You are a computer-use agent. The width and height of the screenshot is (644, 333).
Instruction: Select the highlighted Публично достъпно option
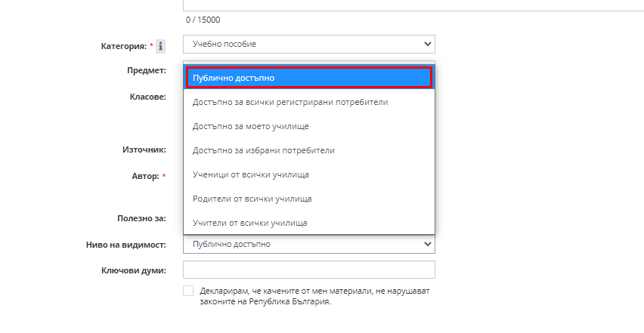(x=309, y=78)
